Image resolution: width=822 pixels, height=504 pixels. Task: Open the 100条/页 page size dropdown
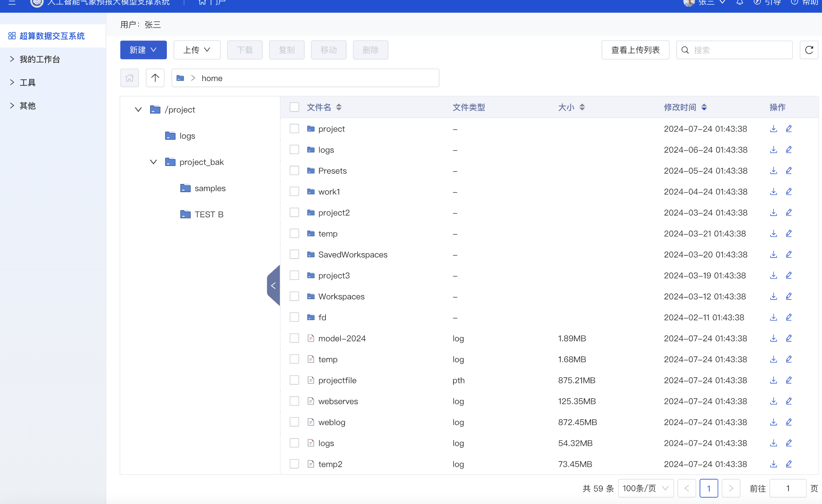(x=645, y=488)
